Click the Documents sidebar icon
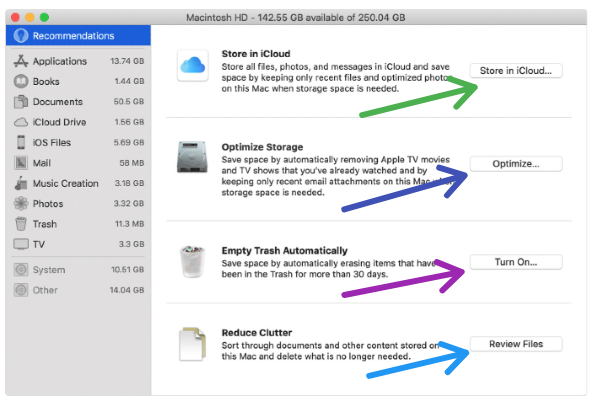600x396 pixels. [x=21, y=101]
